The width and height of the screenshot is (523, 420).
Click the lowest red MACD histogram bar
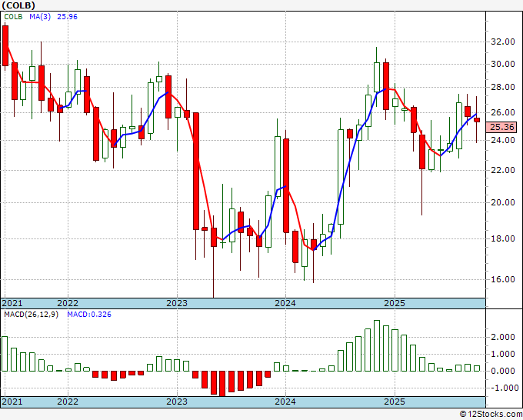tap(222, 384)
